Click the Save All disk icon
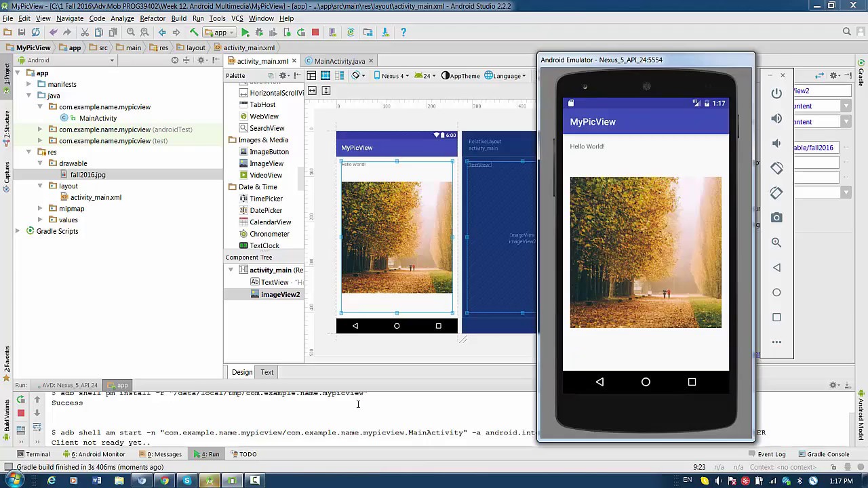Screen dimensions: 868x488 pyautogui.click(x=22, y=33)
